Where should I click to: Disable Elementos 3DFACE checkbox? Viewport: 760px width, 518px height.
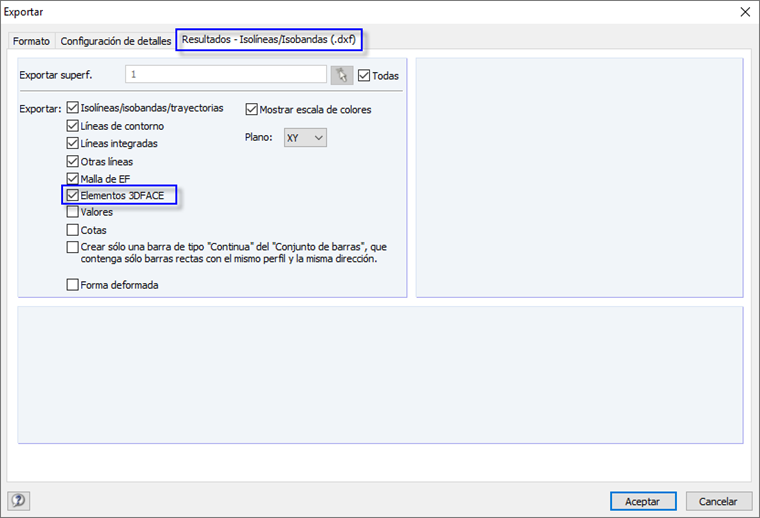click(x=73, y=195)
